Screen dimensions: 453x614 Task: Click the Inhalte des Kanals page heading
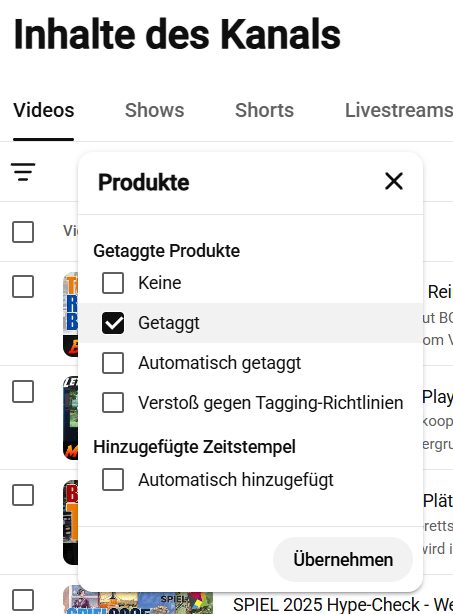177,34
